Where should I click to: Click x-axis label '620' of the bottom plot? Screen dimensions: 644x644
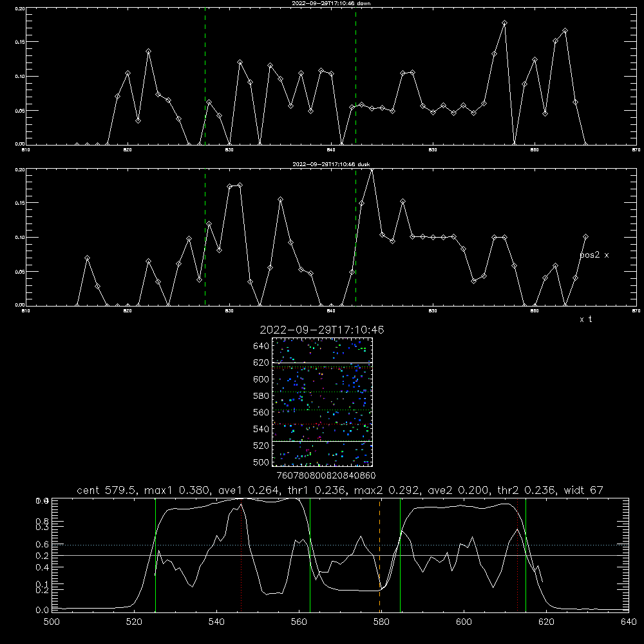tap(546, 622)
